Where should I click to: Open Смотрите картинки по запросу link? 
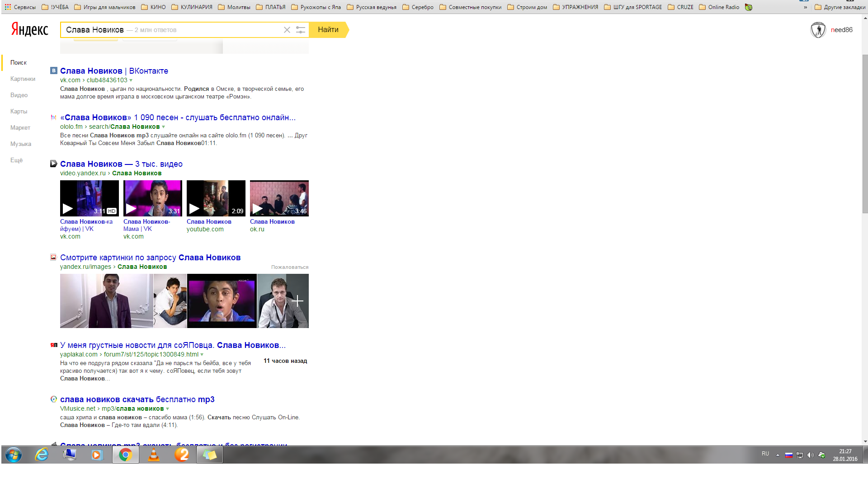[150, 258]
